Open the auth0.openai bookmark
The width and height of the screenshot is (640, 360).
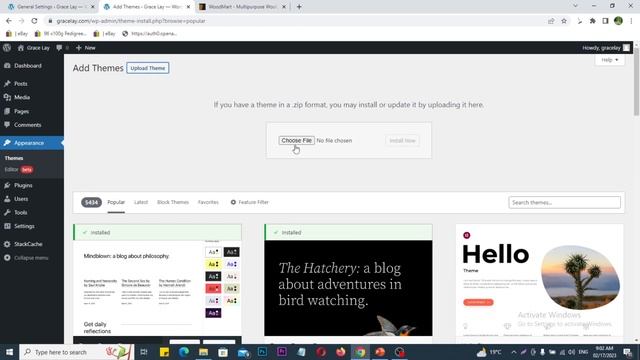[149, 33]
